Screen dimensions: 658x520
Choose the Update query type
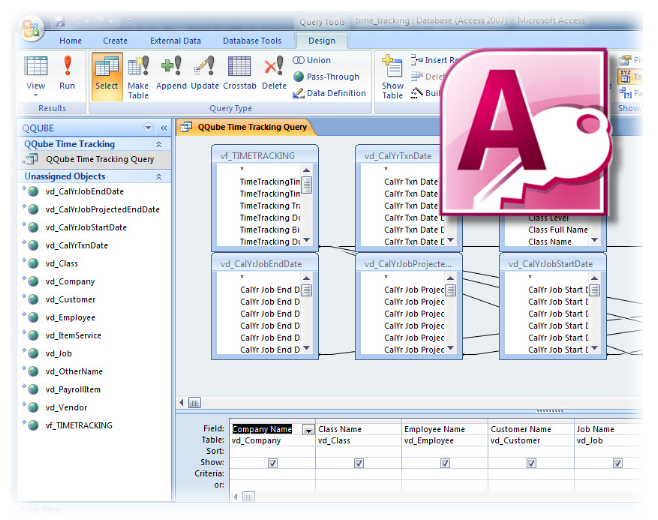coord(205,73)
